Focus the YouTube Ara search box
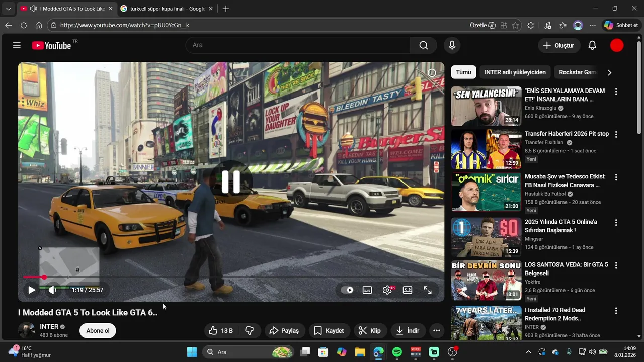 click(x=298, y=45)
